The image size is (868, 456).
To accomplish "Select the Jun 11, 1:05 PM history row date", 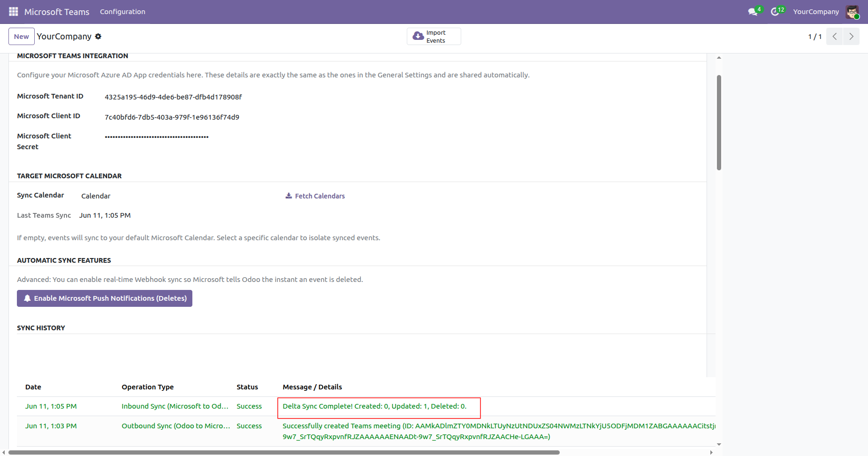I will (x=51, y=406).
